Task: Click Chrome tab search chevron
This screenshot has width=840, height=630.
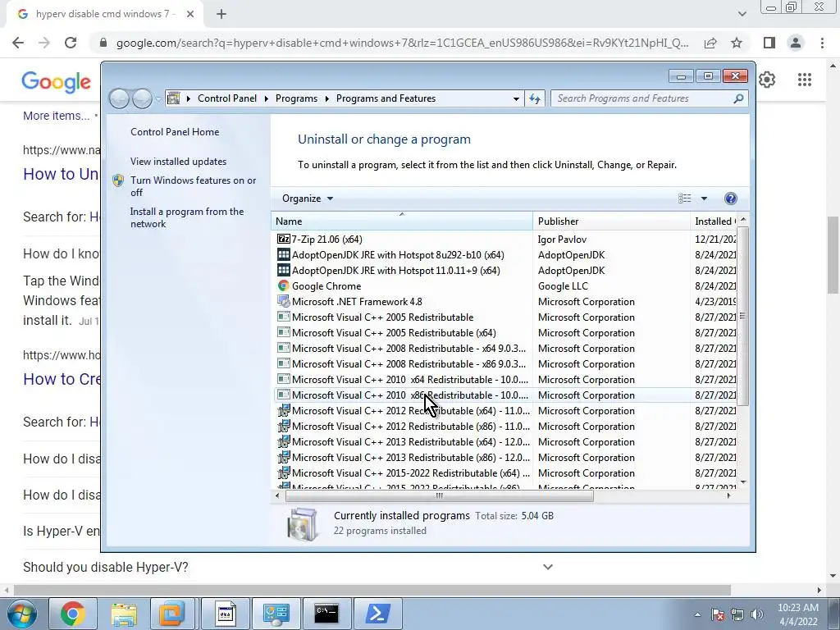Action: (x=742, y=14)
